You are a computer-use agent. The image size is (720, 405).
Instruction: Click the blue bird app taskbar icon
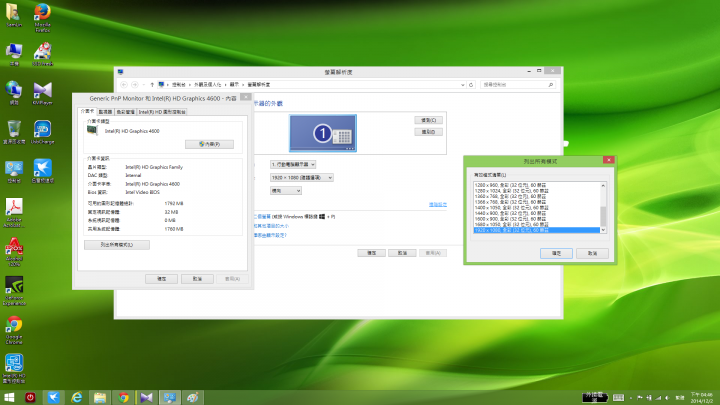53,397
